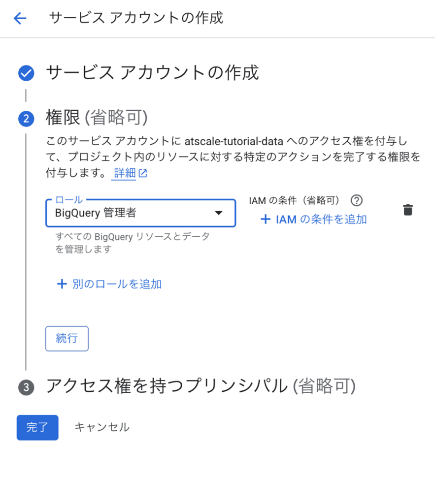Click the キャンセル button
The height and width of the screenshot is (504, 435).
(102, 427)
